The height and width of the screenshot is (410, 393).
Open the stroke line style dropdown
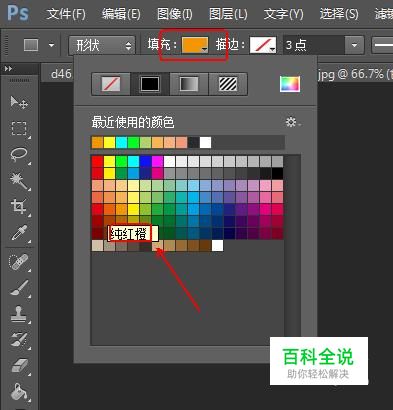tap(382, 45)
